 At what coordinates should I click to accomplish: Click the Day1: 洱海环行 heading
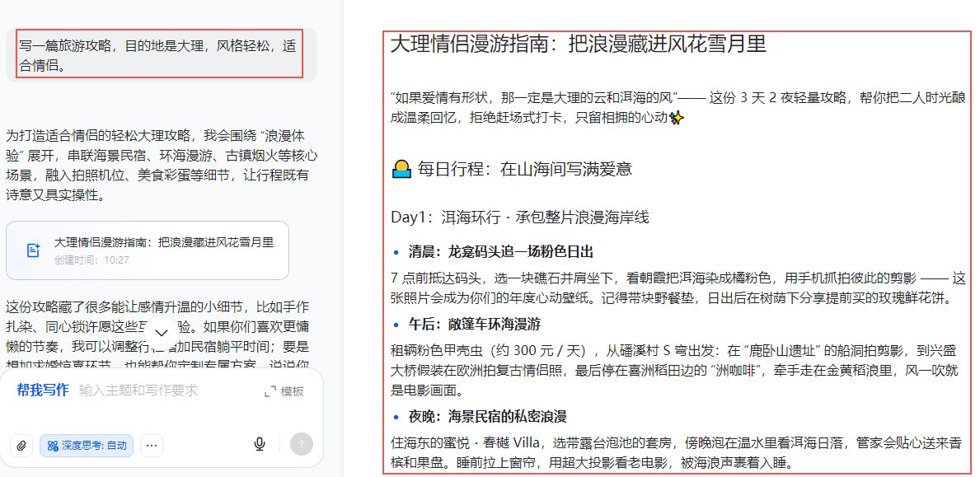520,217
